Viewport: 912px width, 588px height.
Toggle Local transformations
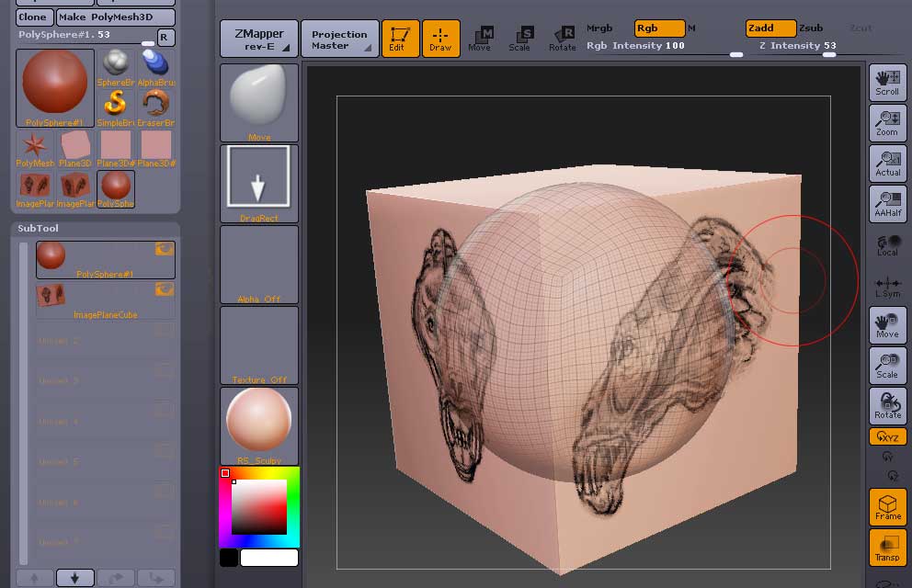point(887,244)
